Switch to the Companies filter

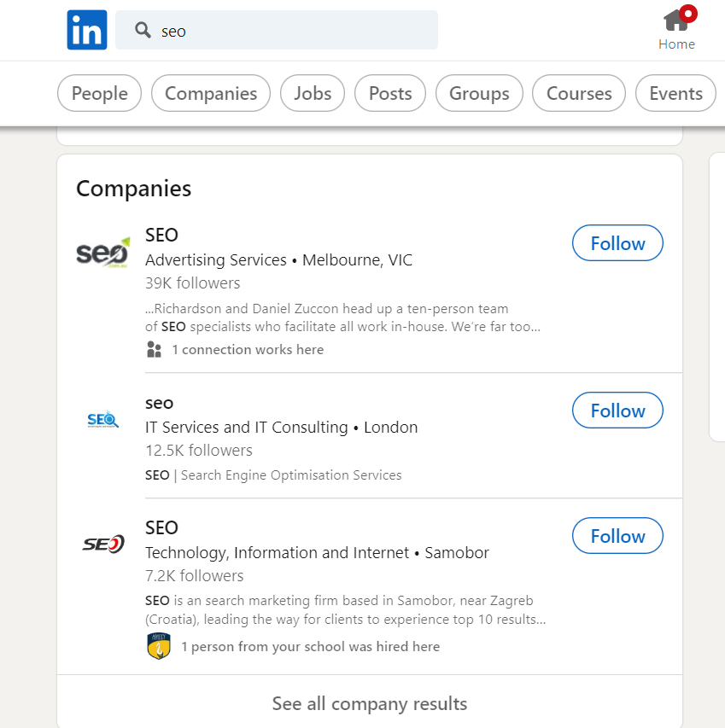pyautogui.click(x=210, y=93)
